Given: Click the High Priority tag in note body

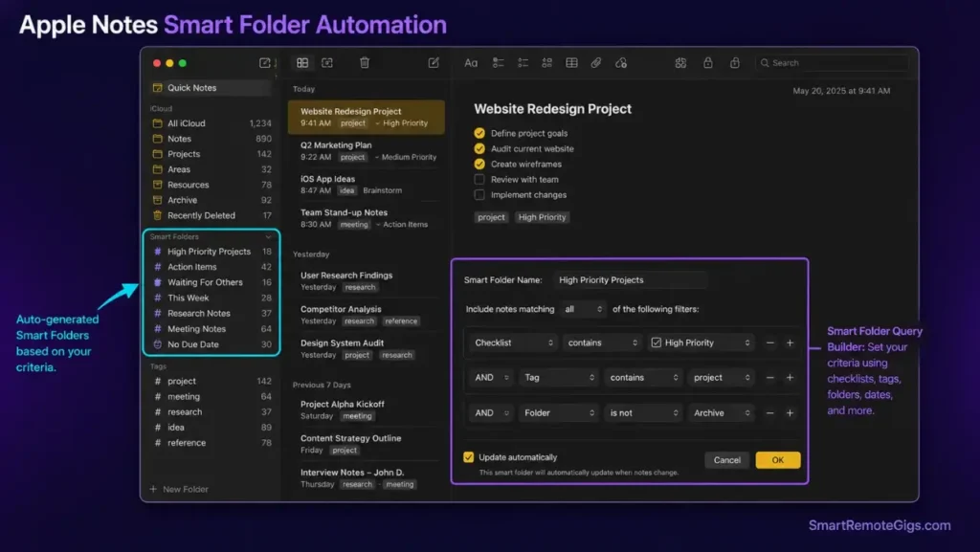Looking at the screenshot, I should tap(542, 217).
